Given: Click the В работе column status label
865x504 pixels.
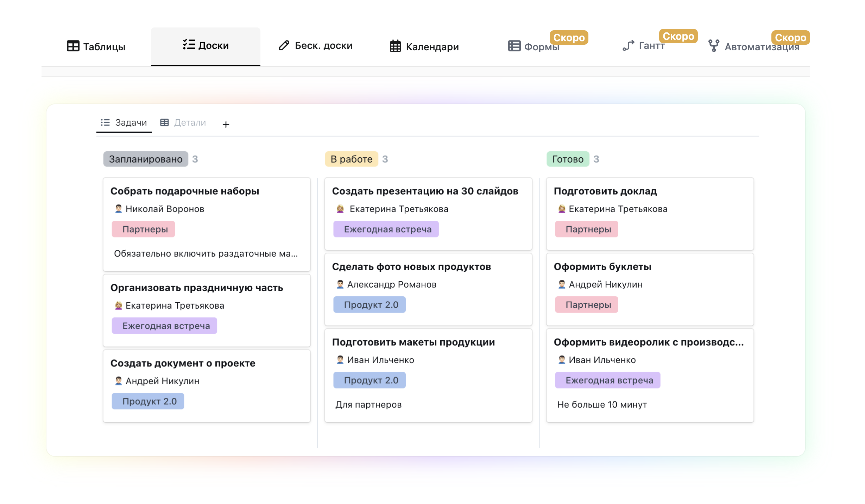Looking at the screenshot, I should pos(351,159).
